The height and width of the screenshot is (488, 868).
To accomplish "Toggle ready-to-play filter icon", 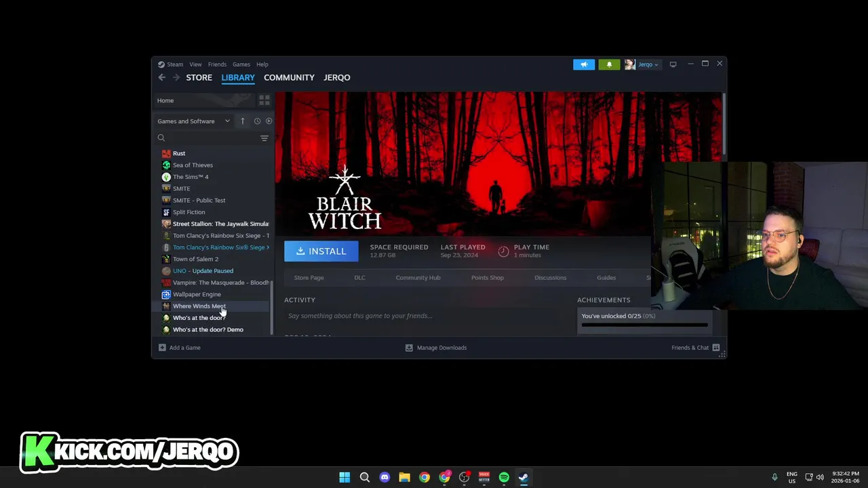I will [269, 121].
